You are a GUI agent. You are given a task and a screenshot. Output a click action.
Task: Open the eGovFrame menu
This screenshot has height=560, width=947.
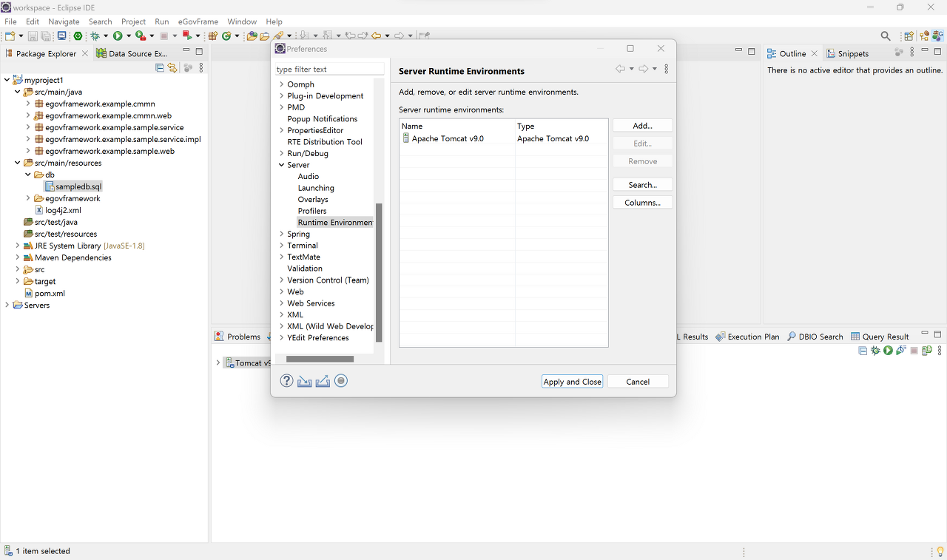(x=198, y=21)
